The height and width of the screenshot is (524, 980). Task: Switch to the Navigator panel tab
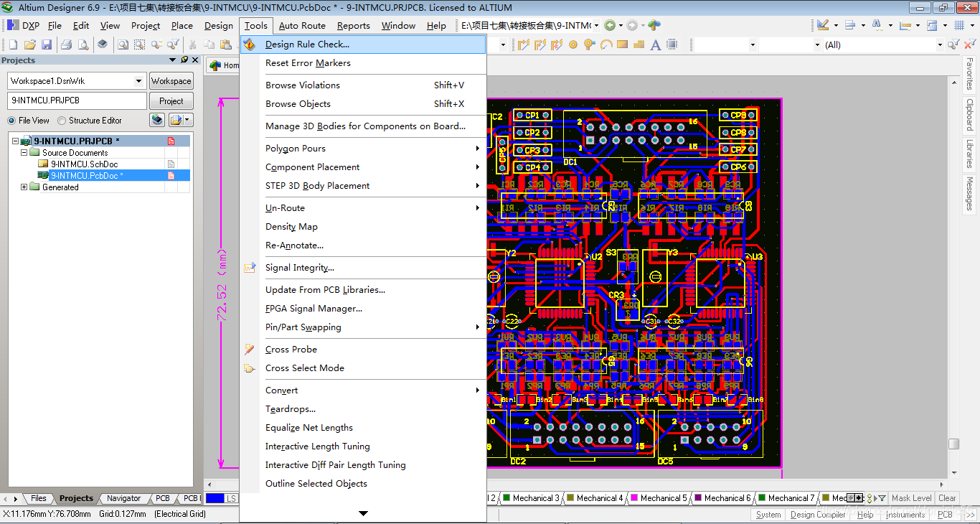[x=124, y=498]
